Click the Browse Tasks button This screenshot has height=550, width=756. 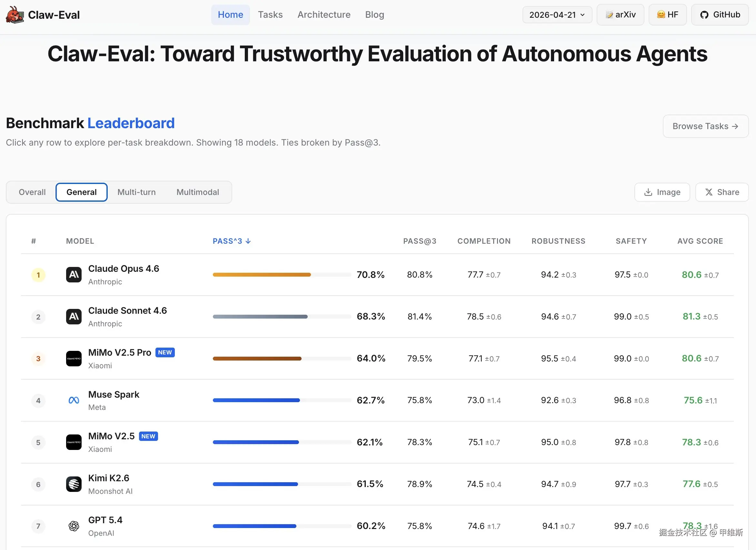705,126
